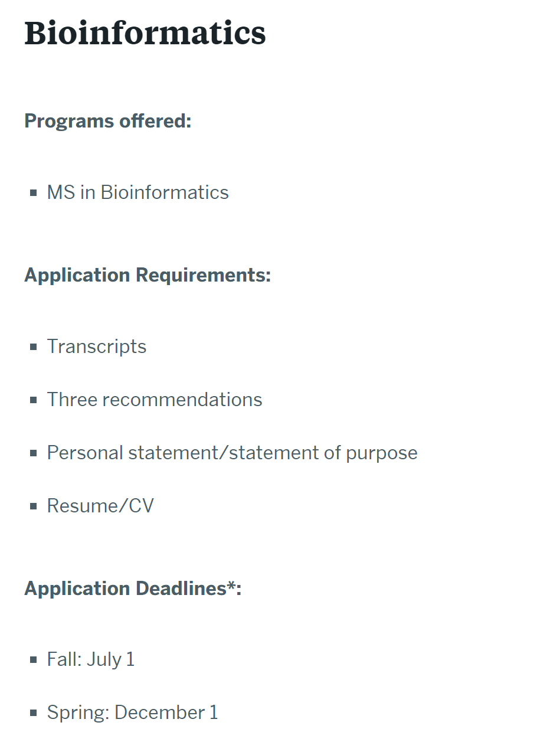The height and width of the screenshot is (742, 560).
Task: Click the bullet next to Resume/CV
Action: click(34, 506)
